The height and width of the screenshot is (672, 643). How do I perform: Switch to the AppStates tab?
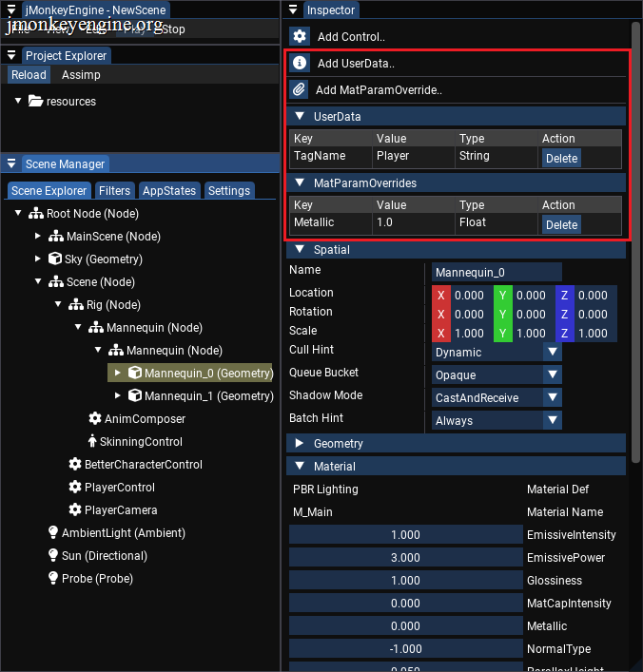click(169, 191)
